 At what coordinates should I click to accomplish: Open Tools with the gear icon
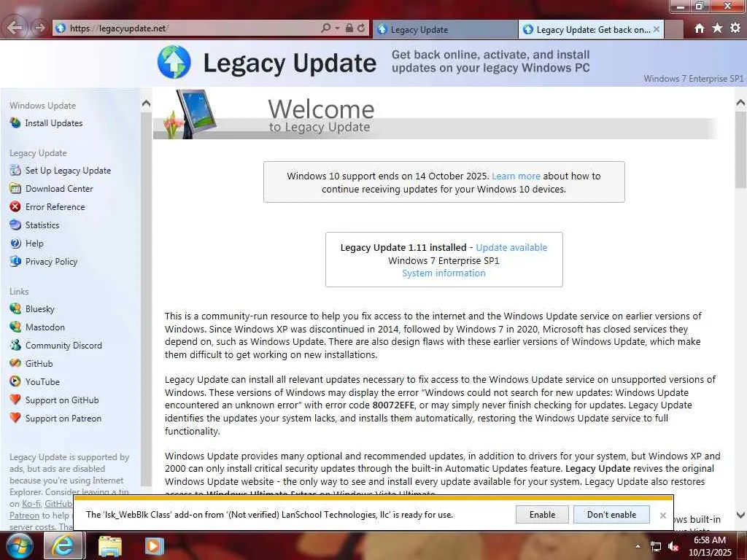[x=735, y=28]
